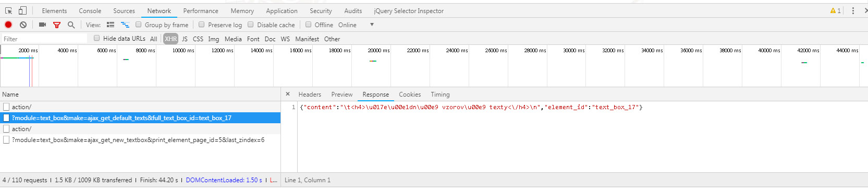The image size is (868, 188).
Task: Filter requests by Img type
Action: point(214,39)
